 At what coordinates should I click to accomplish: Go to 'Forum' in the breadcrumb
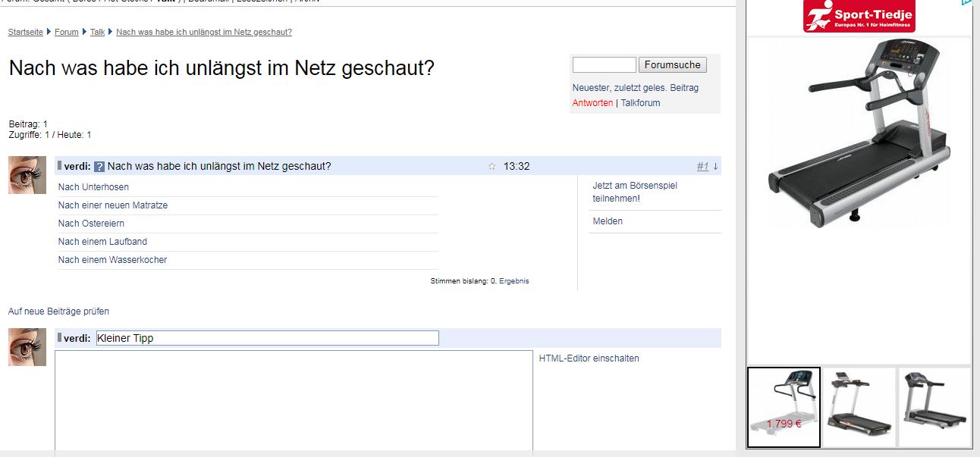point(67,32)
